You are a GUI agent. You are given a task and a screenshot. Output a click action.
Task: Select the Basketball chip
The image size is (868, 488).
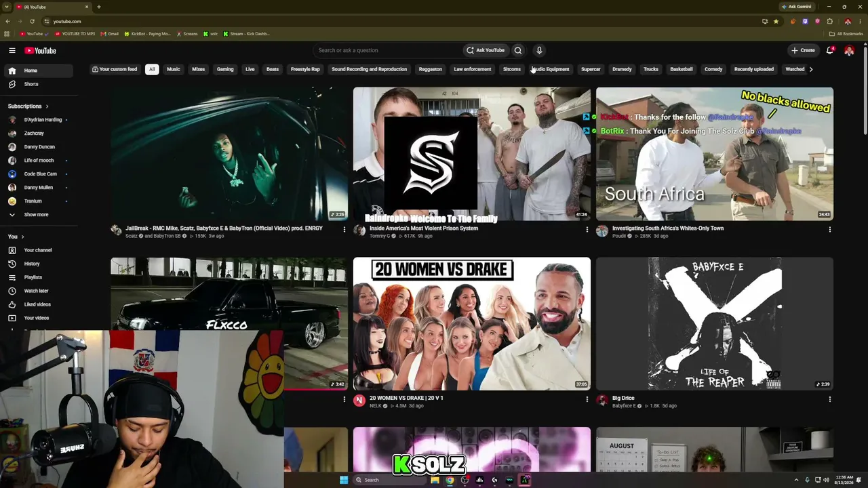point(682,69)
